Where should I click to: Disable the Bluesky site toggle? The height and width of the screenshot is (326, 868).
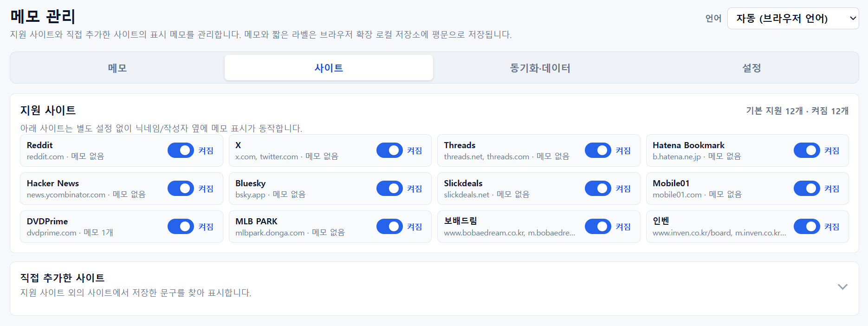pyautogui.click(x=389, y=189)
